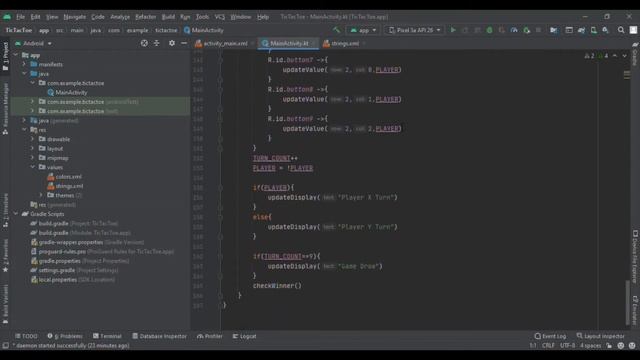Open the profiler gauge icon in toolbar

click(514, 30)
